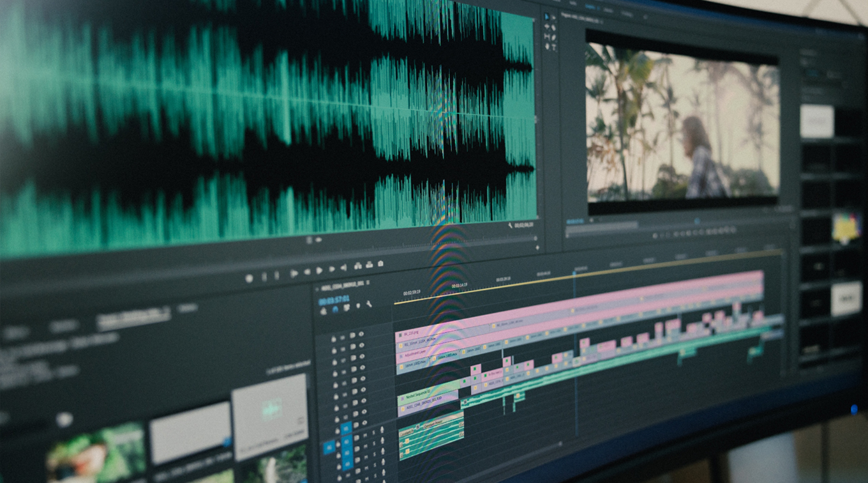Viewport: 868px width, 483px height.
Task: Click Drag Video Only icon below waveform
Action: click(x=309, y=240)
